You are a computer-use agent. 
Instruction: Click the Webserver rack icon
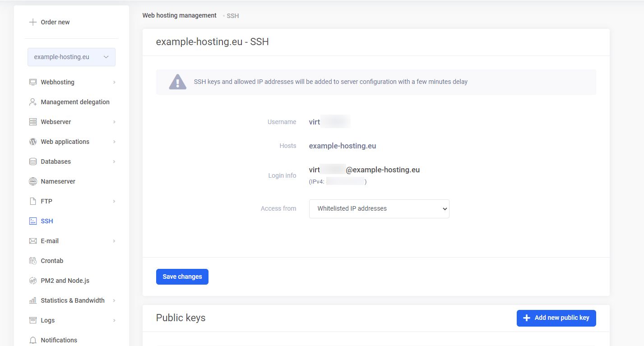[33, 122]
